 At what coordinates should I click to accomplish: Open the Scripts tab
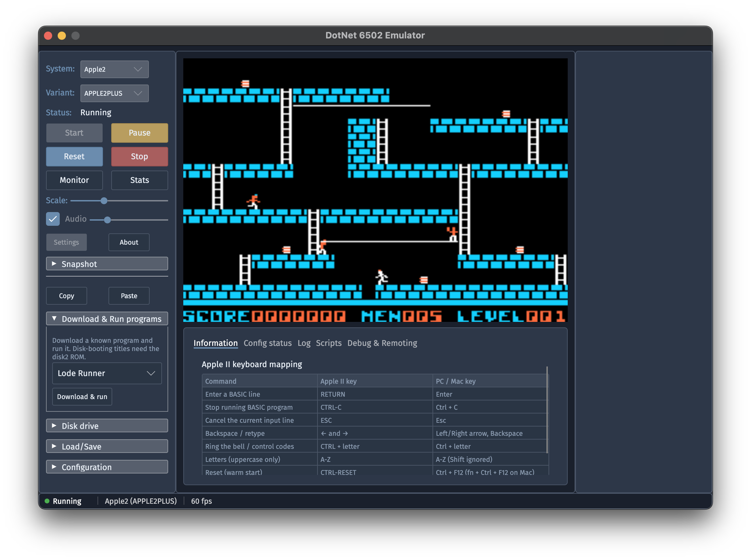tap(328, 343)
